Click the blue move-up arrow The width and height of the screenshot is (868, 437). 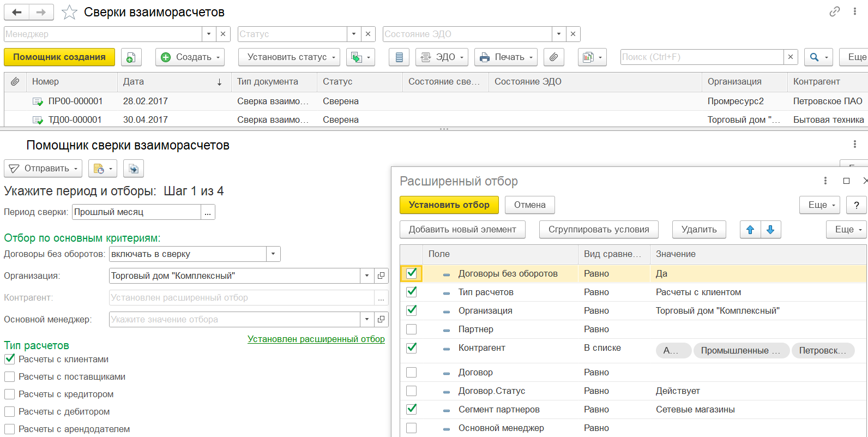click(750, 230)
